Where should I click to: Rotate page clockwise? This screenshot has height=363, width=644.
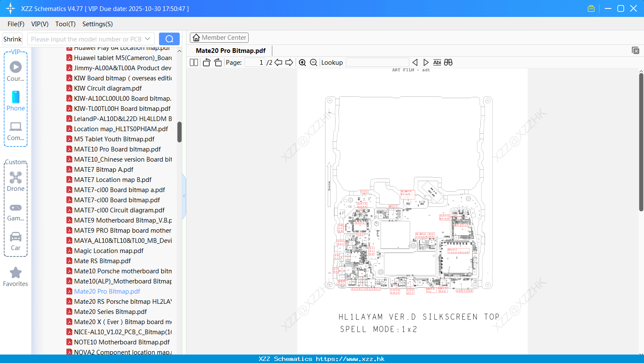click(x=218, y=63)
